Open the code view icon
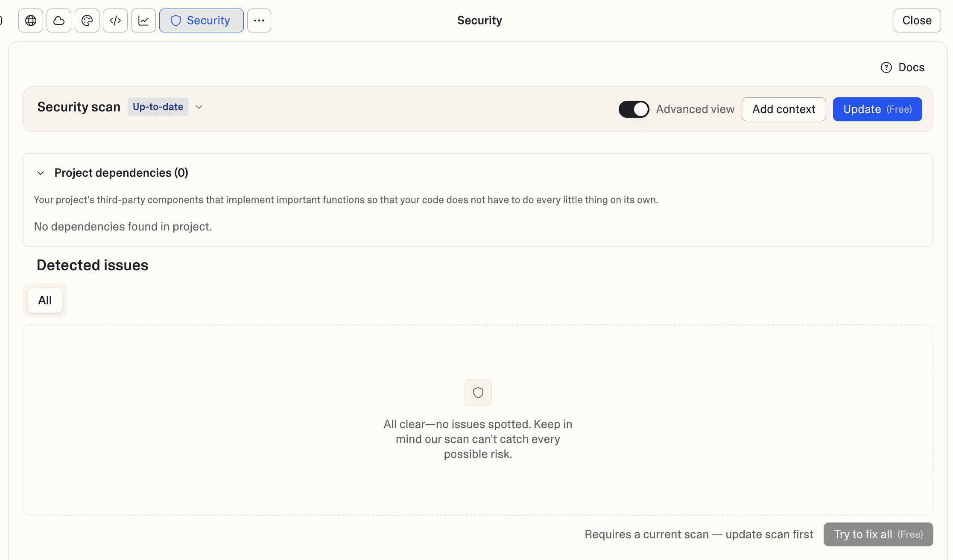This screenshot has width=953, height=560. pos(115,20)
